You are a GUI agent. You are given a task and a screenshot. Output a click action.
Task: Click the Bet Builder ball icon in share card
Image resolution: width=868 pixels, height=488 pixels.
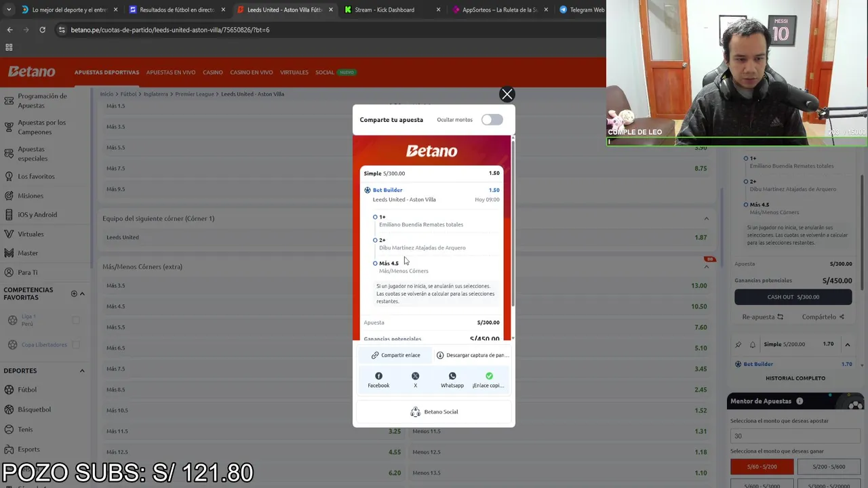point(368,190)
